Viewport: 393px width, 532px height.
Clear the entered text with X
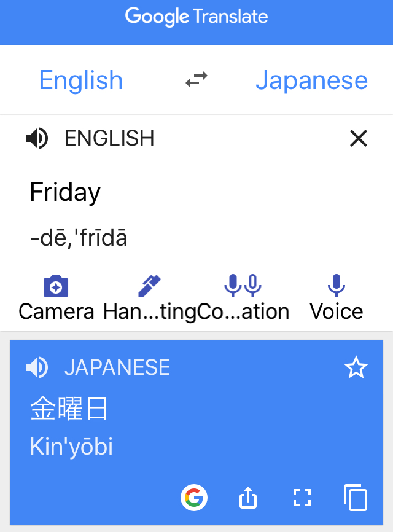click(x=359, y=138)
